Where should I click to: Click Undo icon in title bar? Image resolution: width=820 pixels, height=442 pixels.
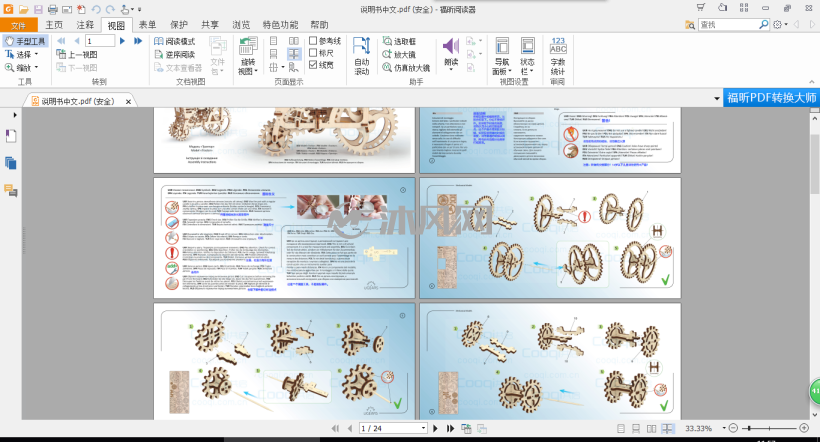coord(96,9)
